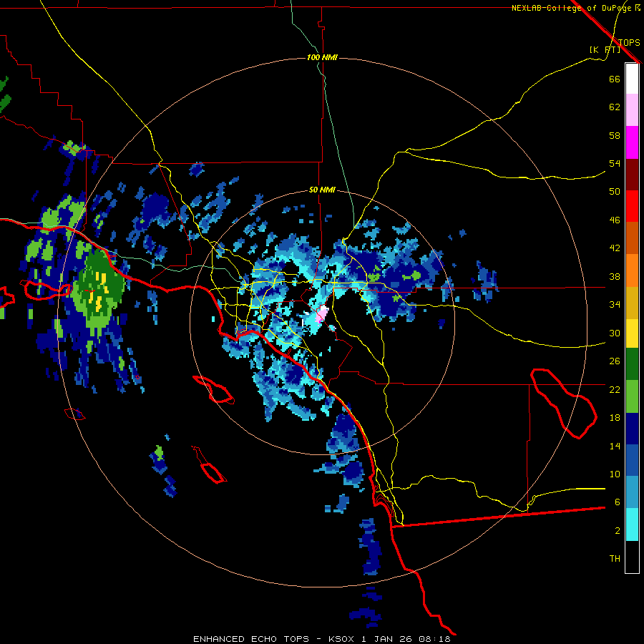
Task: Click the "NEXLAB-College of DuPage" header text
Action: [571, 8]
